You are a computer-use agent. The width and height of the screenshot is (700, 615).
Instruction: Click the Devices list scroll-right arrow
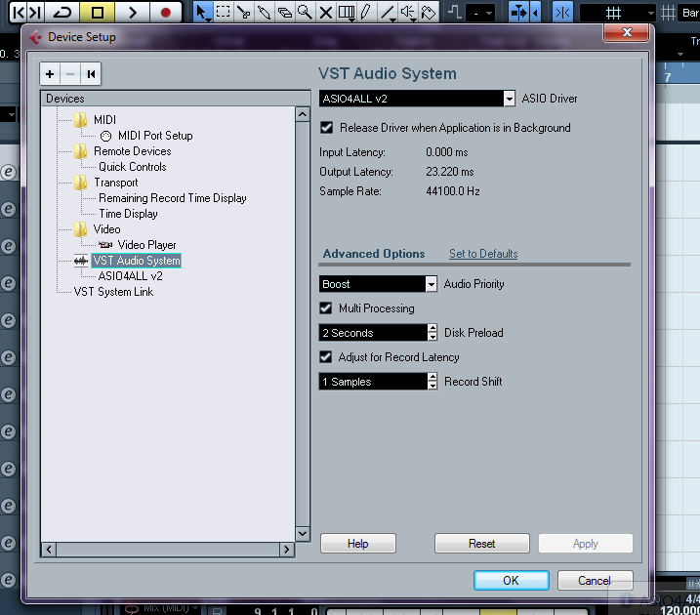[x=287, y=550]
